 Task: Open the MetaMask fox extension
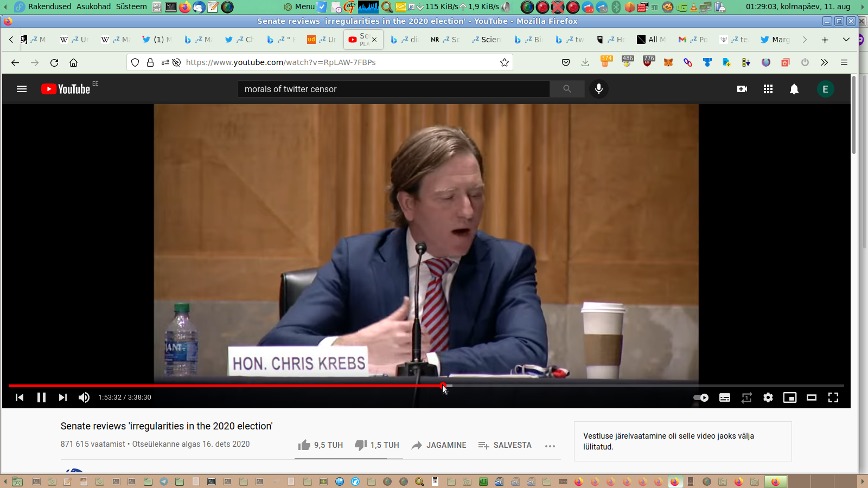(668, 62)
